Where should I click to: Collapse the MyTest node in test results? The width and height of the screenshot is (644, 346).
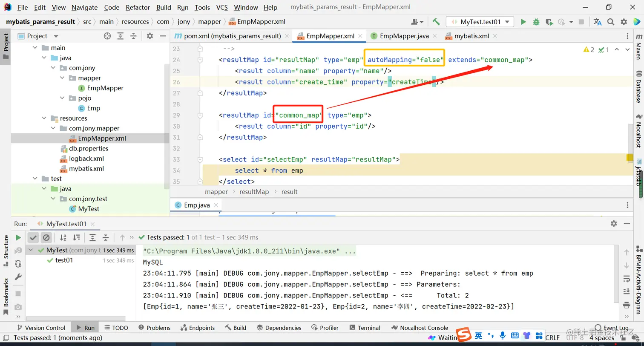pyautogui.click(x=31, y=250)
